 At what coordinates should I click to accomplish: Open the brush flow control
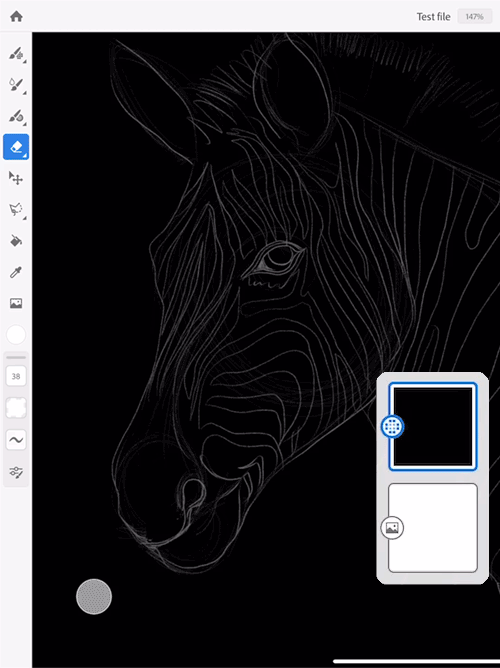pos(16,408)
